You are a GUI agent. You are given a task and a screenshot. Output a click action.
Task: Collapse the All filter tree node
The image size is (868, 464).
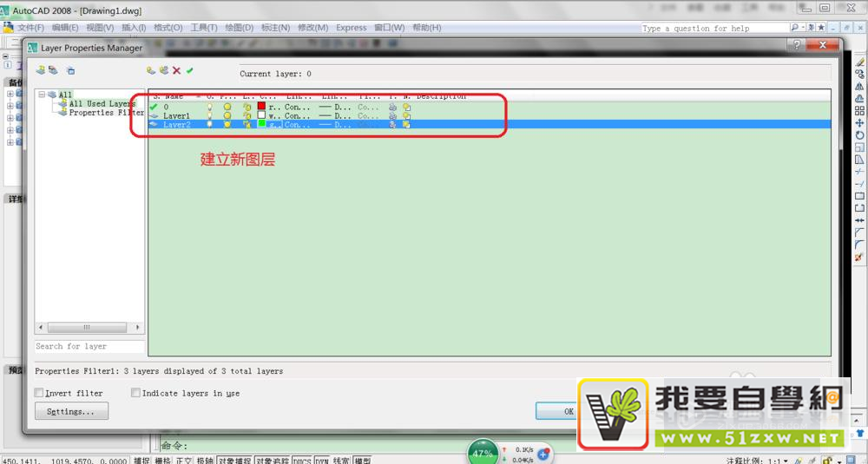tap(41, 95)
